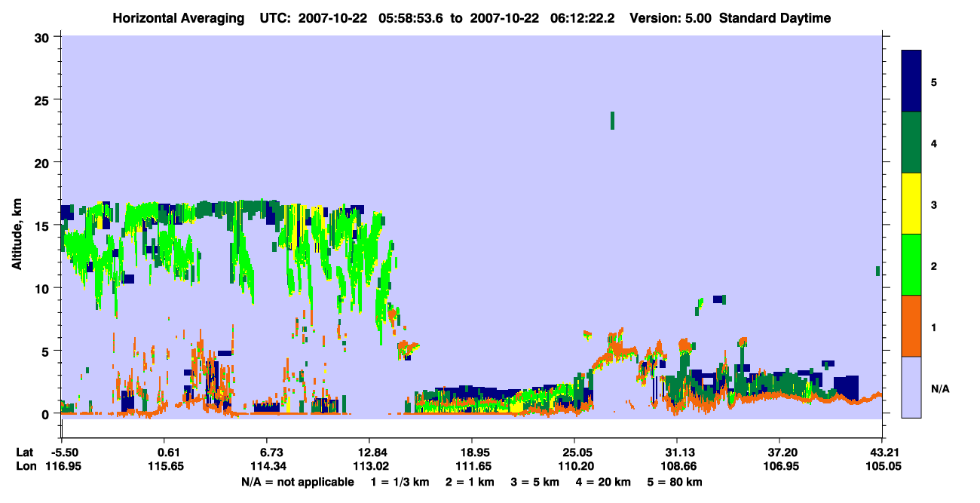Click the longitude value 108.66
Screen dimensions: 980x503
[x=677, y=466]
